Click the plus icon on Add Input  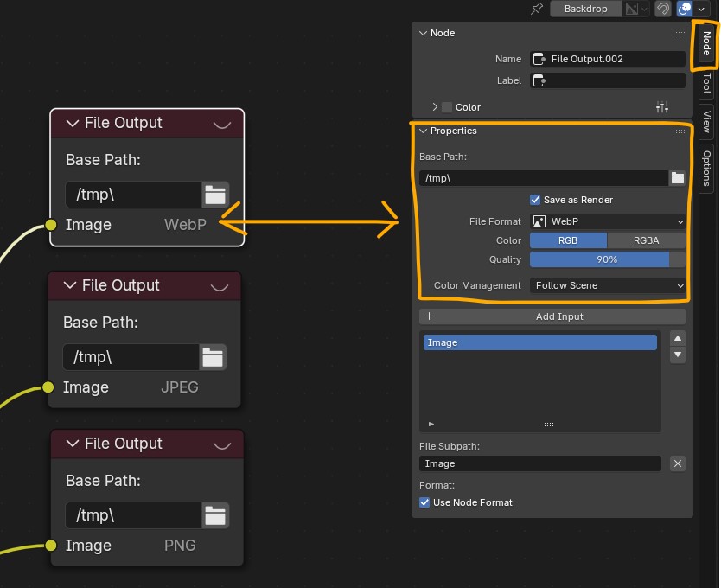[x=429, y=316]
